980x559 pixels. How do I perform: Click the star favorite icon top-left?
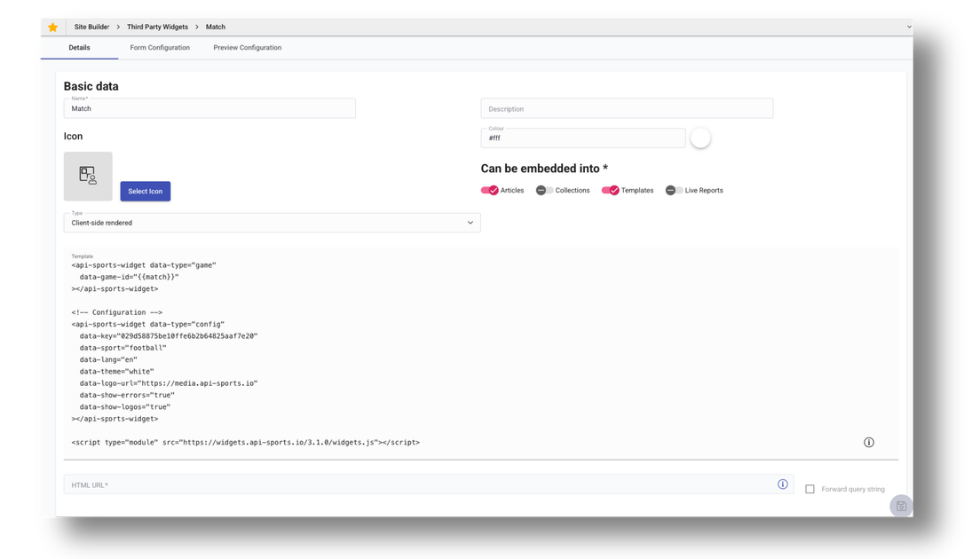click(x=52, y=27)
